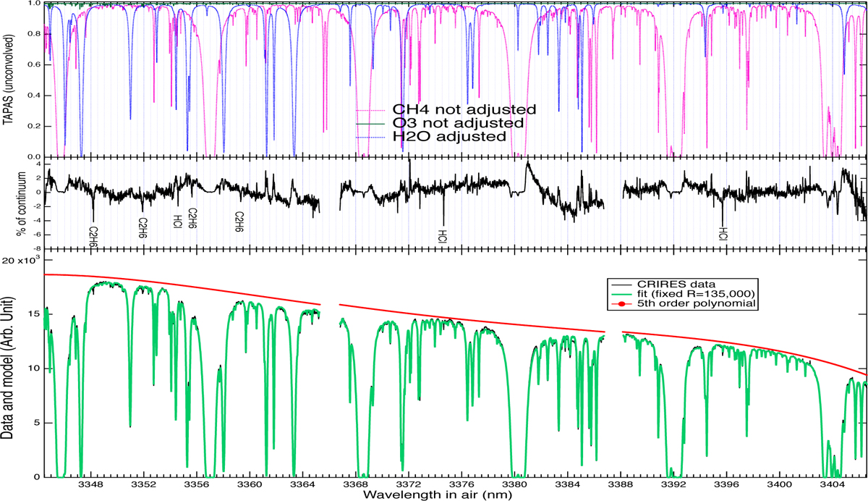
Task: Click the 3380 tick label on x-axis
Action: (514, 484)
